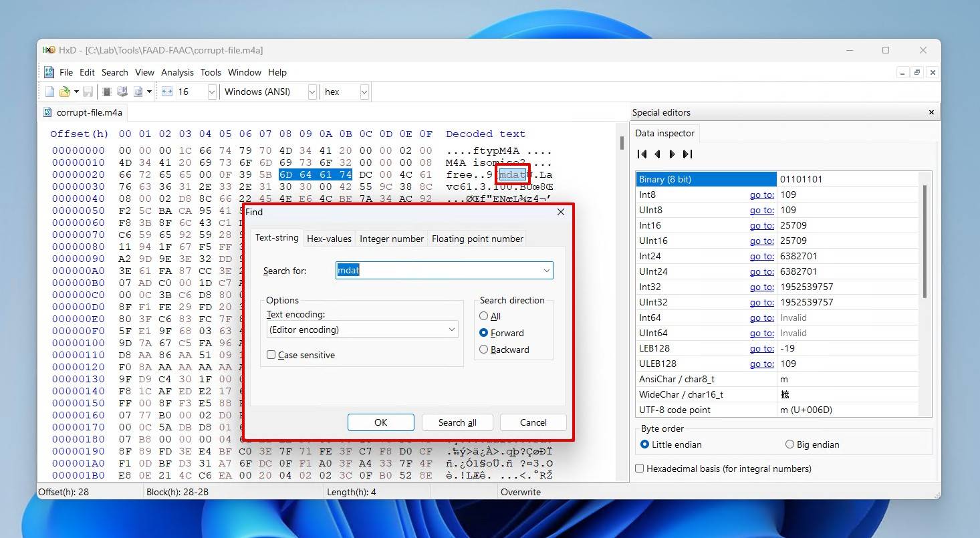
Task: Click the Open RAM chip icon
Action: pos(106,92)
